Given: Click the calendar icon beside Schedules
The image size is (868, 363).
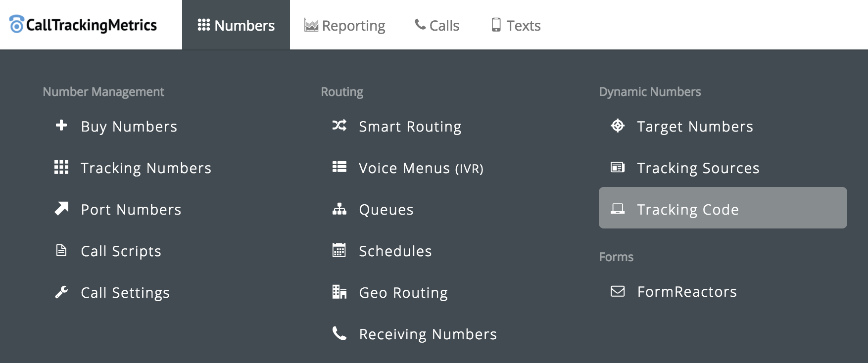Looking at the screenshot, I should click(x=339, y=250).
